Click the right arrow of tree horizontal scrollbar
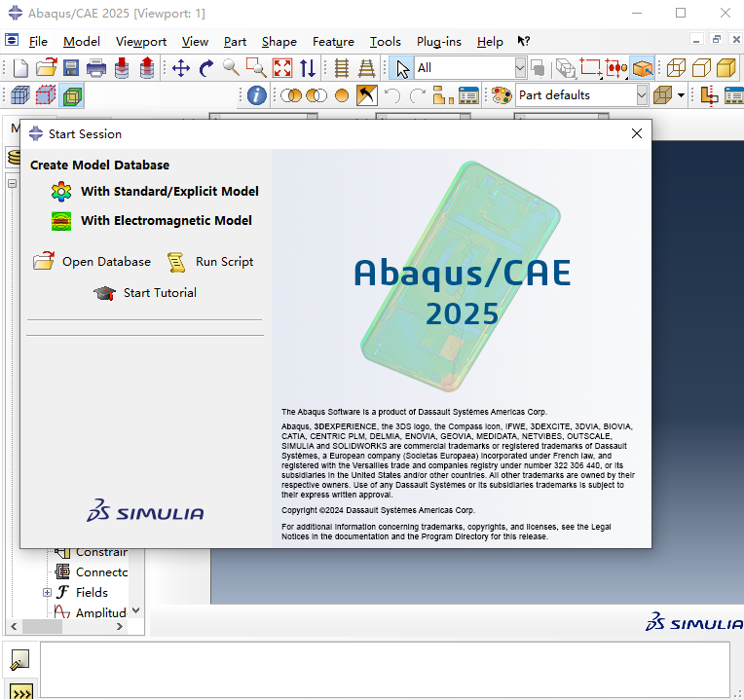This screenshot has height=700, width=744. [120, 626]
